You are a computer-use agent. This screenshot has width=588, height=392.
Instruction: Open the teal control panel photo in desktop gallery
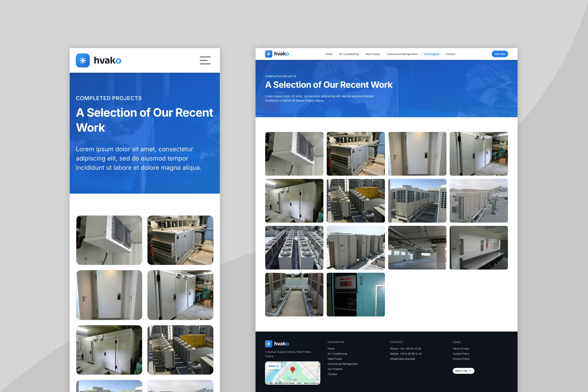pos(356,295)
